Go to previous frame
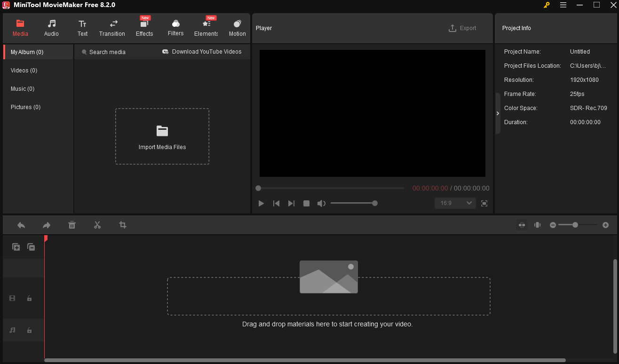 tap(276, 203)
